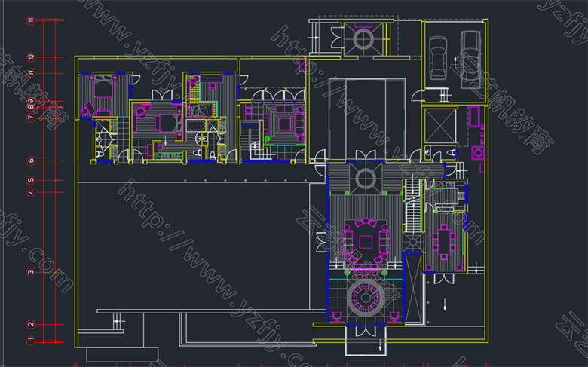Select the crossed square shaft beside garage

click(440, 127)
